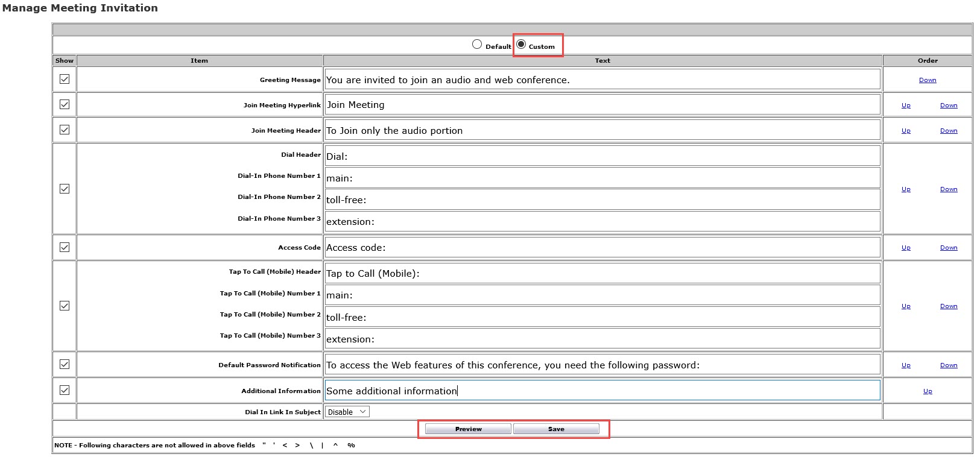Open the Dial In Link In Subject dropdown
This screenshot has height=457, width=980.
pyautogui.click(x=347, y=412)
